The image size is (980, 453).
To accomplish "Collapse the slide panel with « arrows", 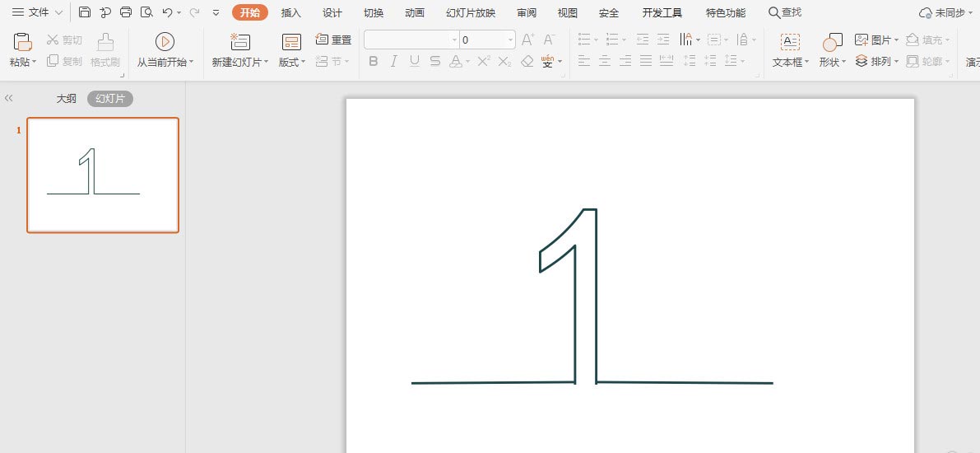I will point(9,98).
